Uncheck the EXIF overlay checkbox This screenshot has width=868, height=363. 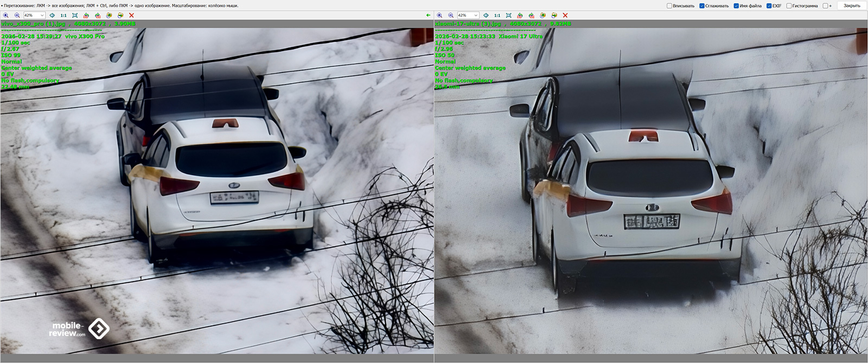[769, 6]
